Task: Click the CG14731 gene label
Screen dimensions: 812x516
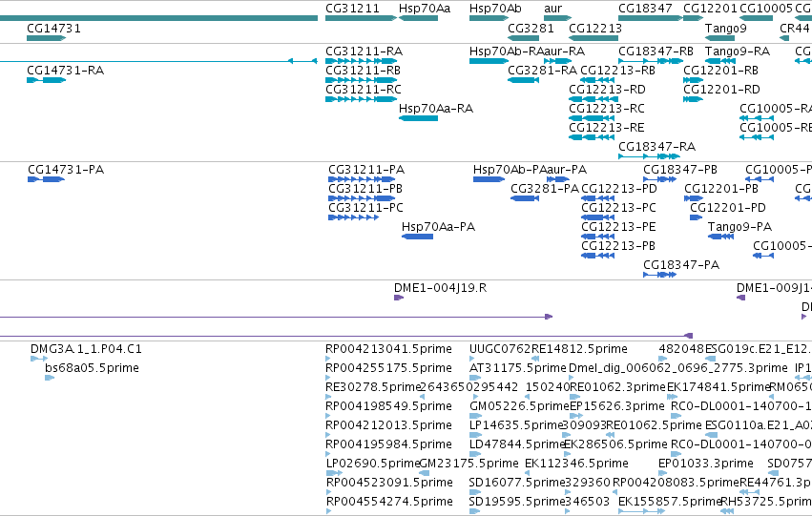Action: pos(53,28)
